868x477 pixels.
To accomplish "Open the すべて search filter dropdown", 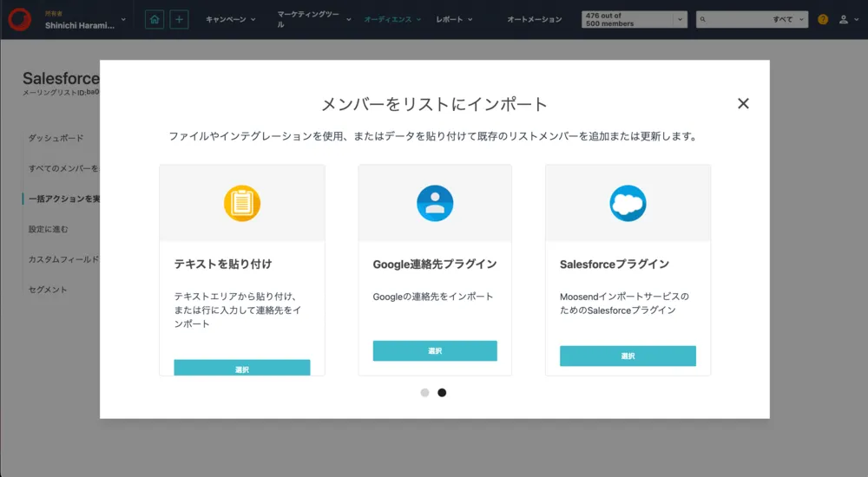I will click(788, 19).
